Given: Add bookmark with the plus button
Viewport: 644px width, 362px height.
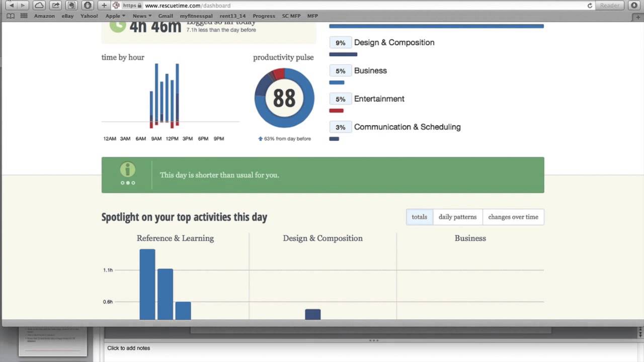Looking at the screenshot, I should [104, 6].
